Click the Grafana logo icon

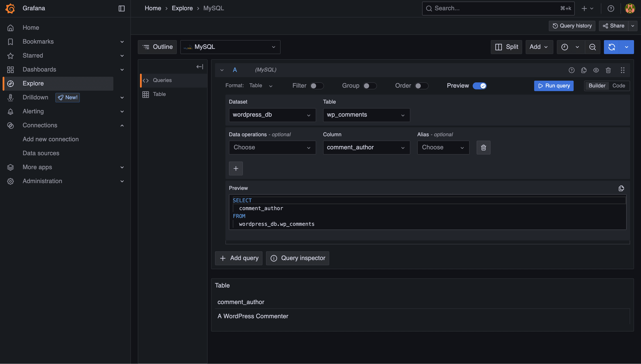click(10, 9)
